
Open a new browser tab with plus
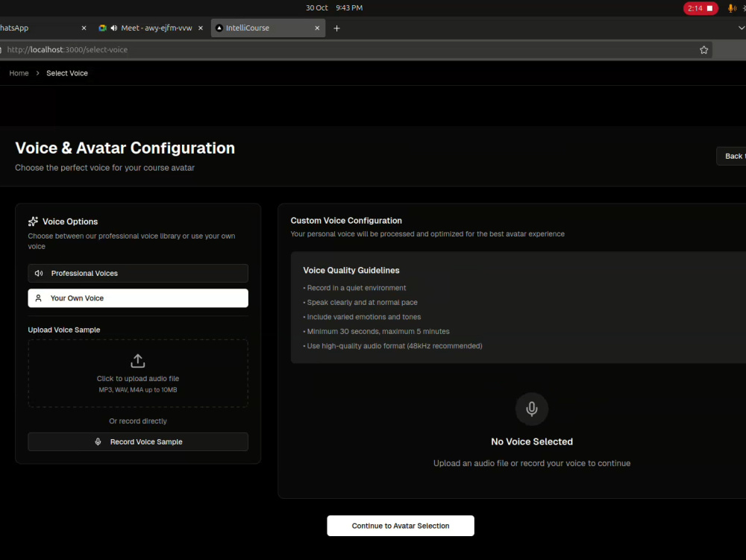[337, 28]
